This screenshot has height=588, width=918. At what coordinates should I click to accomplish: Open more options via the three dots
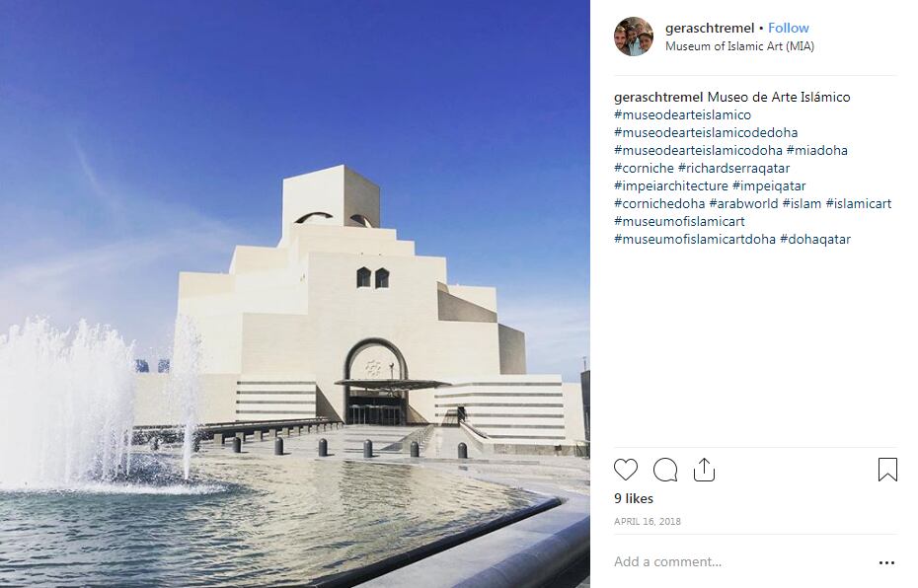tap(886, 562)
